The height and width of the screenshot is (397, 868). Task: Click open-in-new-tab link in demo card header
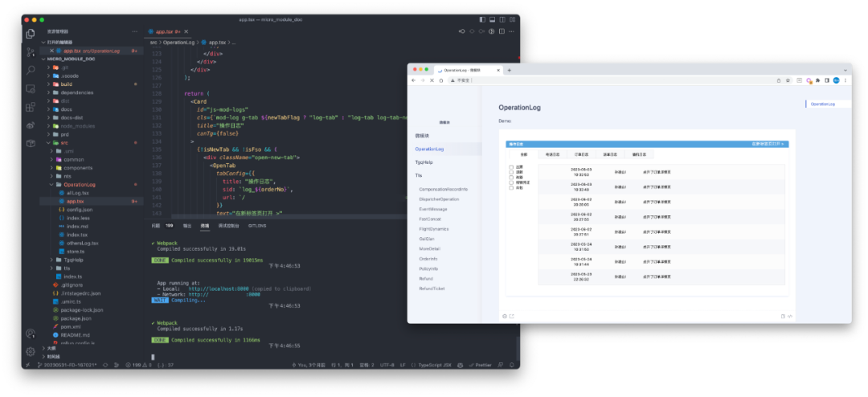pyautogui.click(x=768, y=144)
